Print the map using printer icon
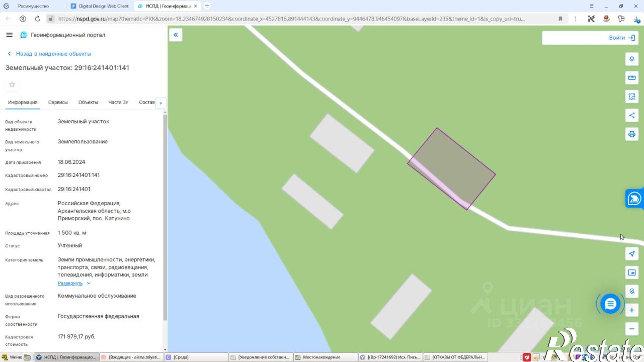The height and width of the screenshot is (362, 644). point(632,134)
